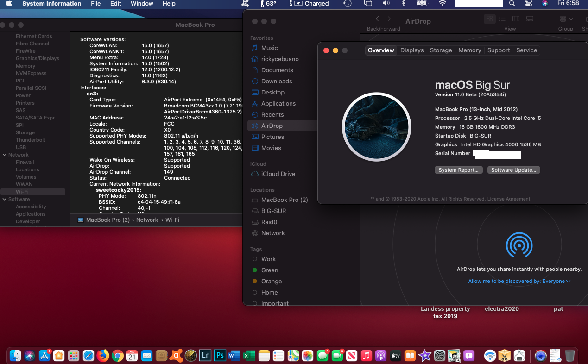Switch Finder to column view

point(516,19)
